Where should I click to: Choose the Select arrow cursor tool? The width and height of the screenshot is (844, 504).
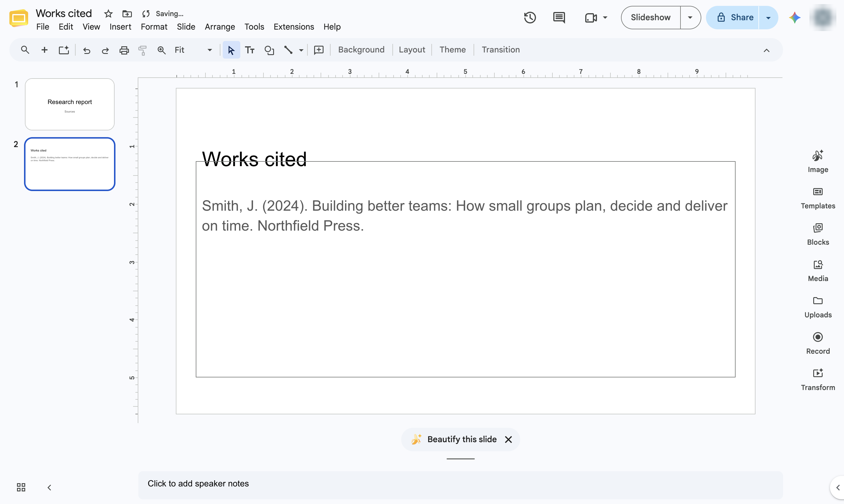[231, 50]
